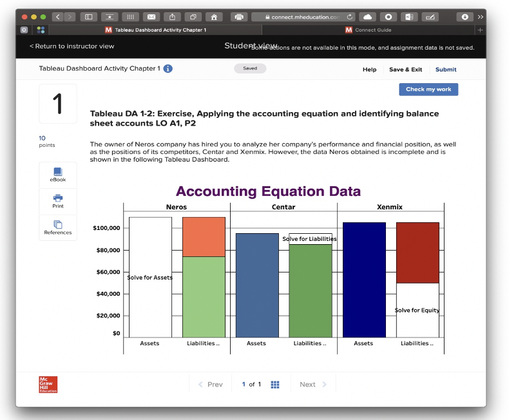Click the Solve for Equity bar

[x=418, y=310]
